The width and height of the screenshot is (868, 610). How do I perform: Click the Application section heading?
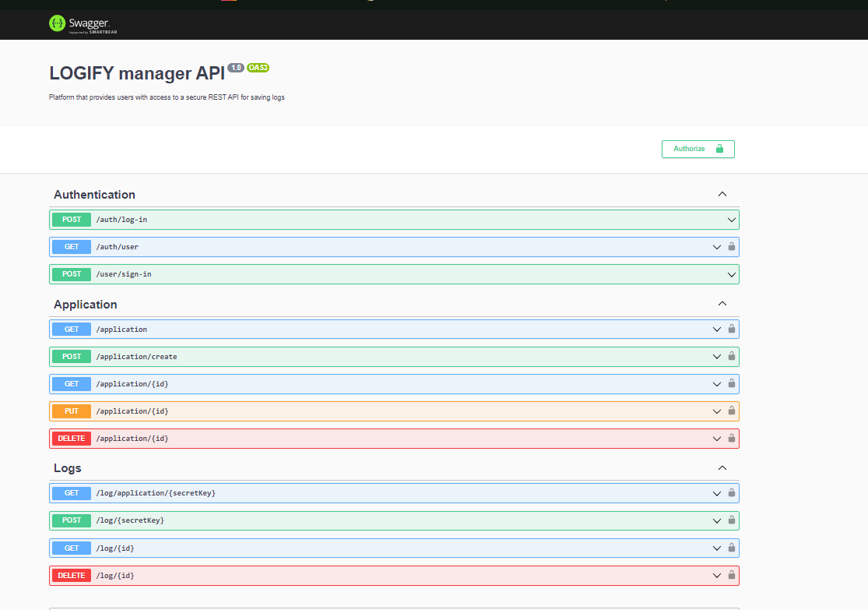click(x=86, y=305)
